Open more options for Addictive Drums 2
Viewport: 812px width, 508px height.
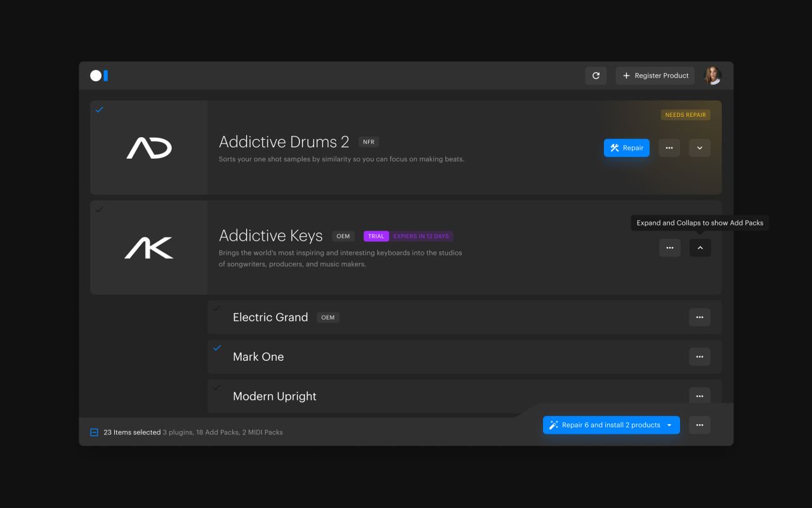[x=669, y=148]
